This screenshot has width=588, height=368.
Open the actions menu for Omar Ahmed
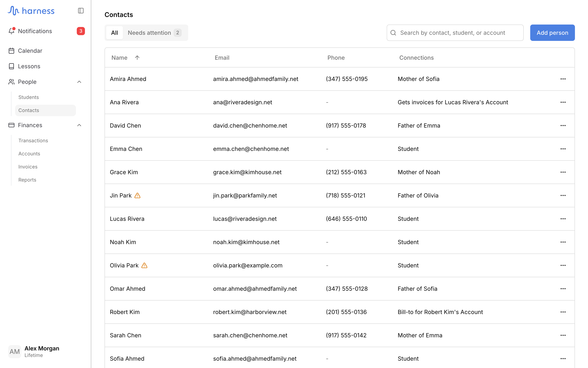[x=563, y=289]
